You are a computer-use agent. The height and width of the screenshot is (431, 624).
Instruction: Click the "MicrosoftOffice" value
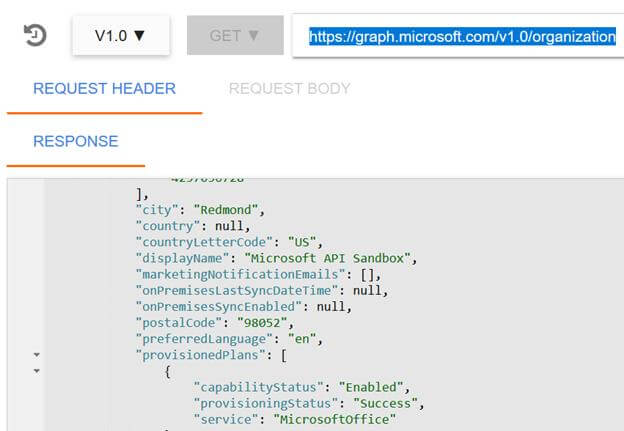[x=335, y=419]
